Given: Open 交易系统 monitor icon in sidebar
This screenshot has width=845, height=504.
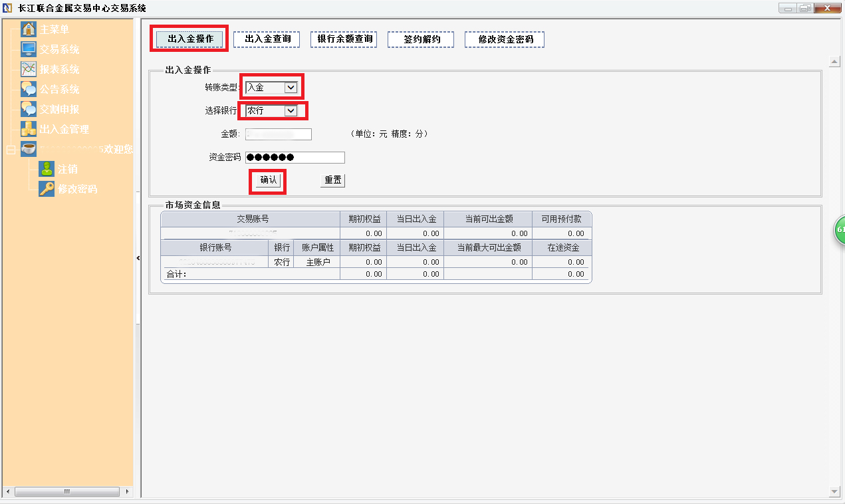Looking at the screenshot, I should click(29, 49).
